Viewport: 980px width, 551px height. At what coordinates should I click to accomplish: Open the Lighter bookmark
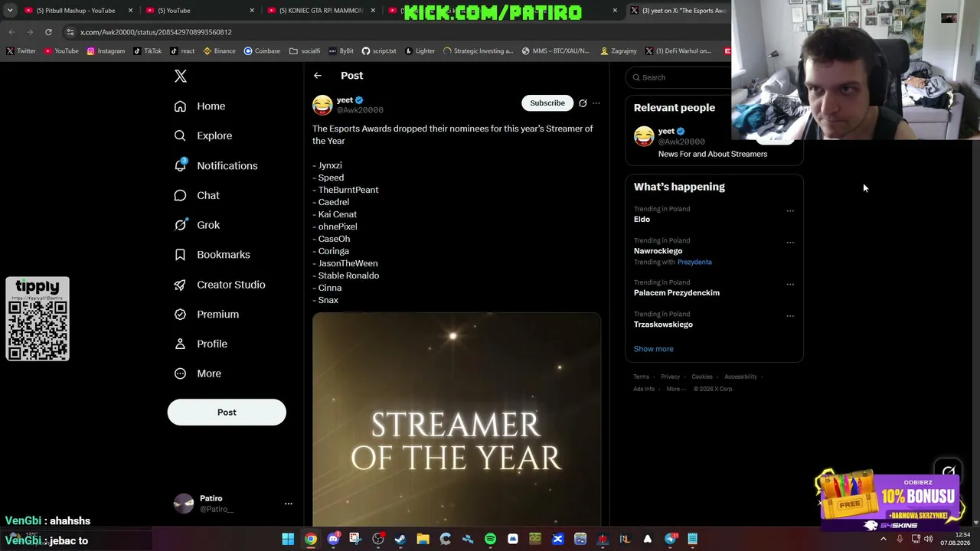point(420,51)
